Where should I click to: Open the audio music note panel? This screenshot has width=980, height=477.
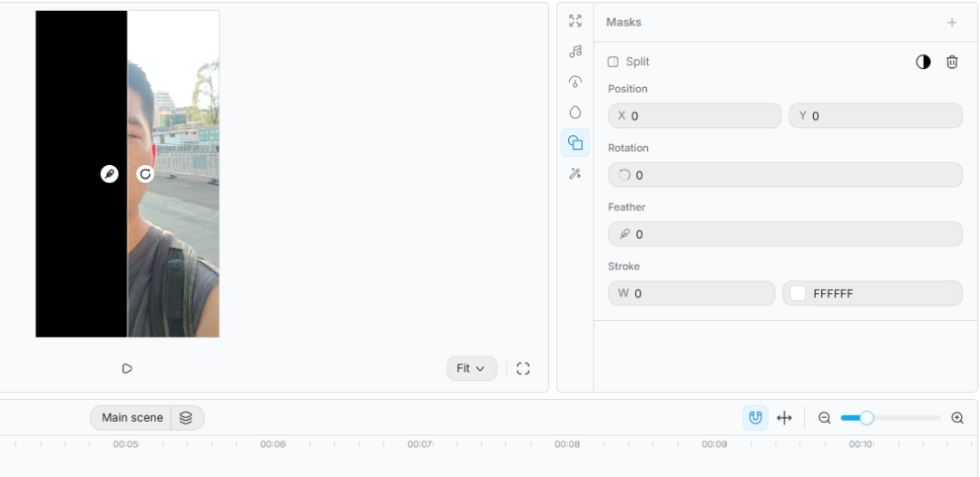click(575, 51)
